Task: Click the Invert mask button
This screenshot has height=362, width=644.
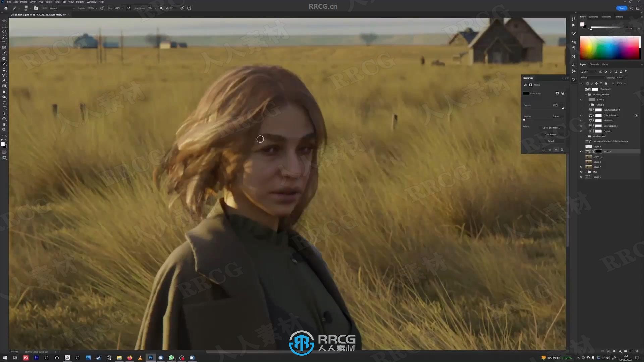Action: pyautogui.click(x=551, y=141)
